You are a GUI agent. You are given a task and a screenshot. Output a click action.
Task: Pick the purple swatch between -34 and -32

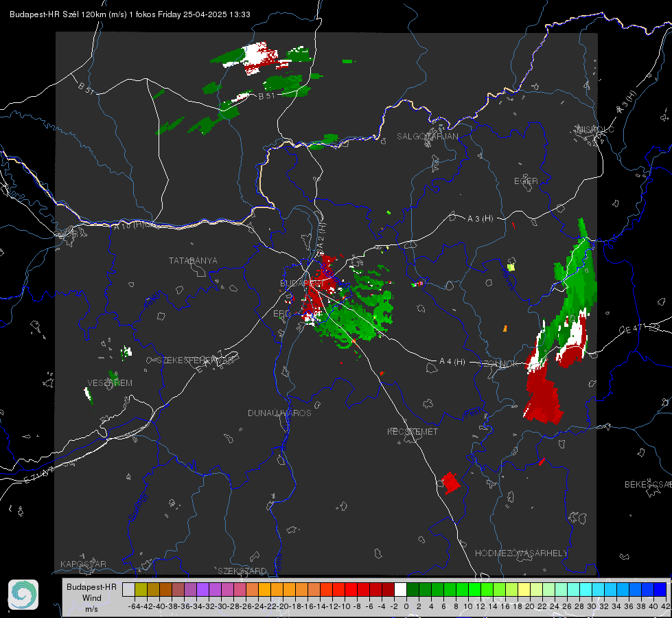pyautogui.click(x=202, y=590)
